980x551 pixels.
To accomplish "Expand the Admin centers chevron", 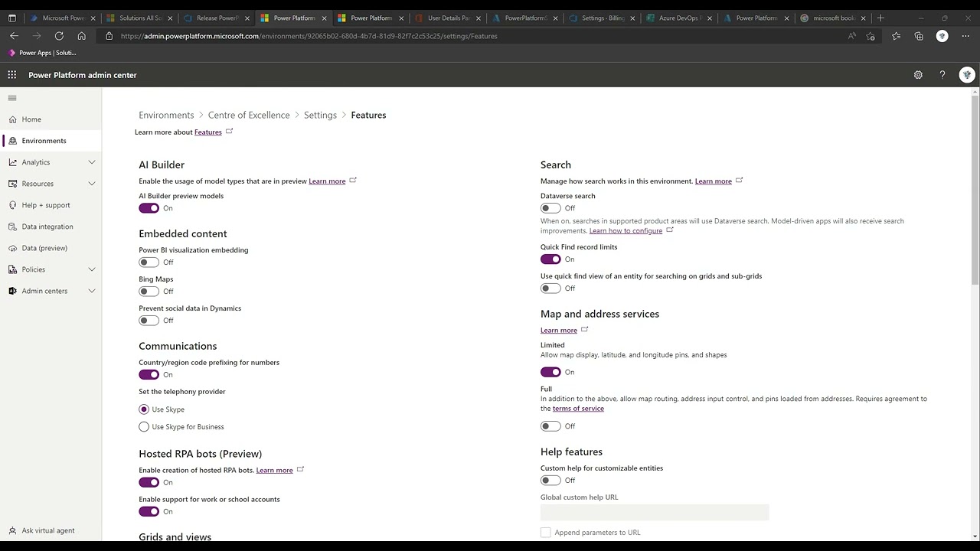I will (x=92, y=291).
